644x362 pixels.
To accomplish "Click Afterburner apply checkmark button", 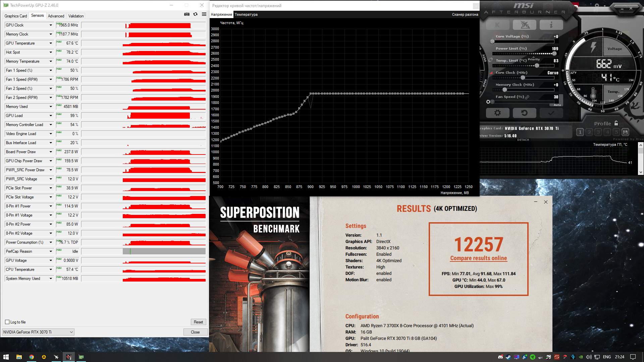I will coord(551,113).
